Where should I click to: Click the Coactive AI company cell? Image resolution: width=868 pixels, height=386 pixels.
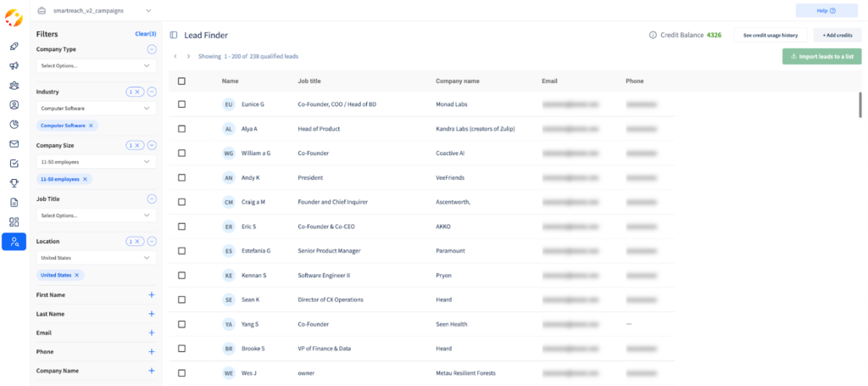click(450, 154)
